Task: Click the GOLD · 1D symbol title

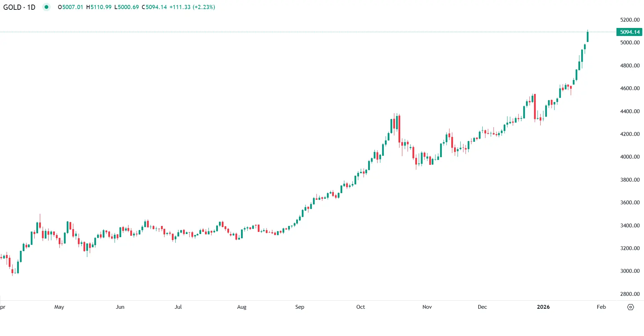Action: coord(20,7)
